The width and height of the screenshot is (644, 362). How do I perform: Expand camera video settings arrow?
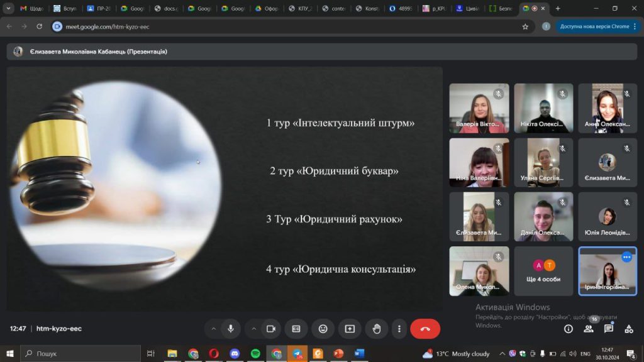click(x=254, y=329)
